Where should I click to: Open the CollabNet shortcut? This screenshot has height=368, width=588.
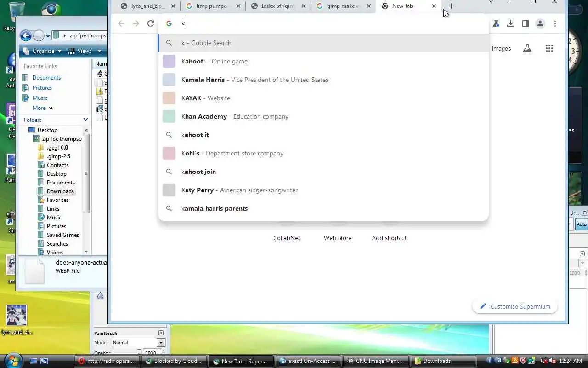(x=287, y=238)
